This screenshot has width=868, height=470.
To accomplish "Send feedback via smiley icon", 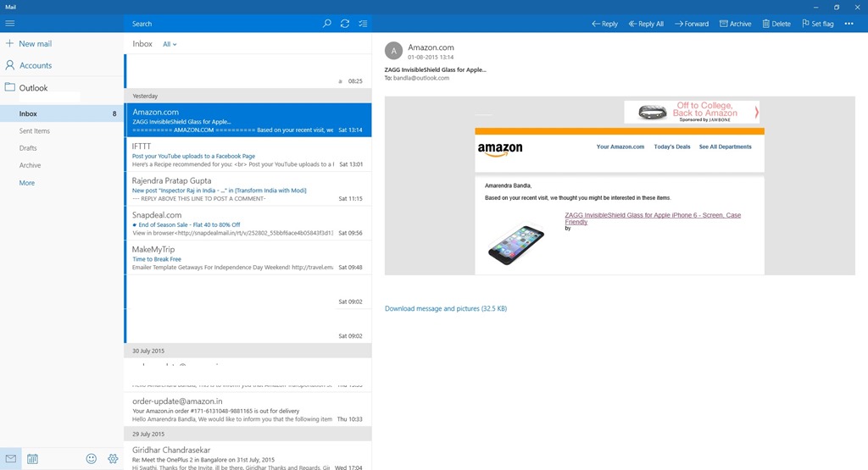I will coord(92,458).
